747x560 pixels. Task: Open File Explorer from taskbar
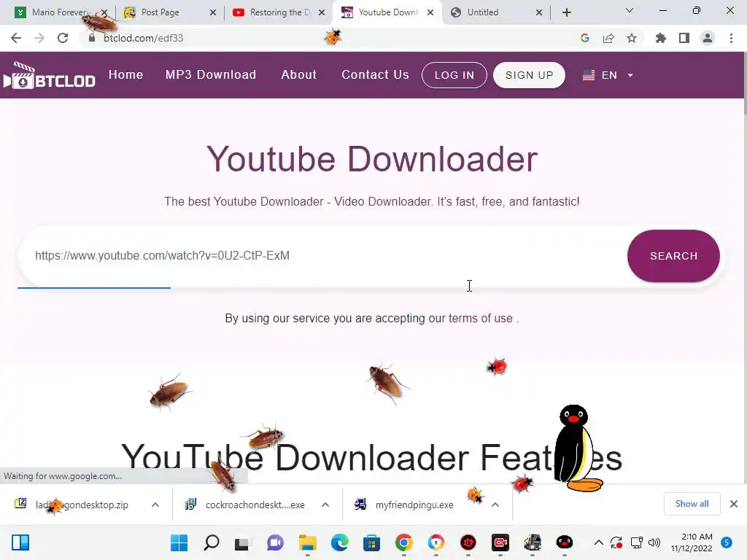point(307,542)
